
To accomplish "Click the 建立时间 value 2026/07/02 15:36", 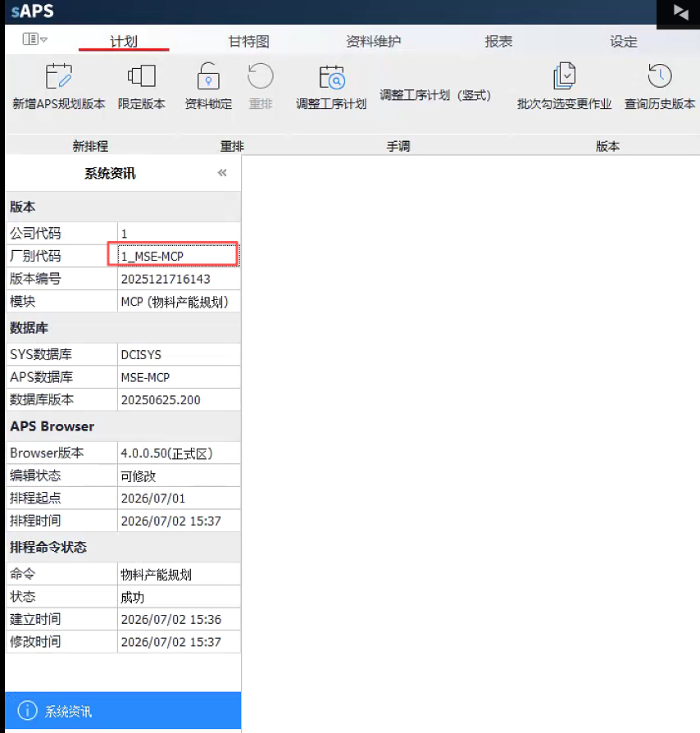I will pos(179,619).
